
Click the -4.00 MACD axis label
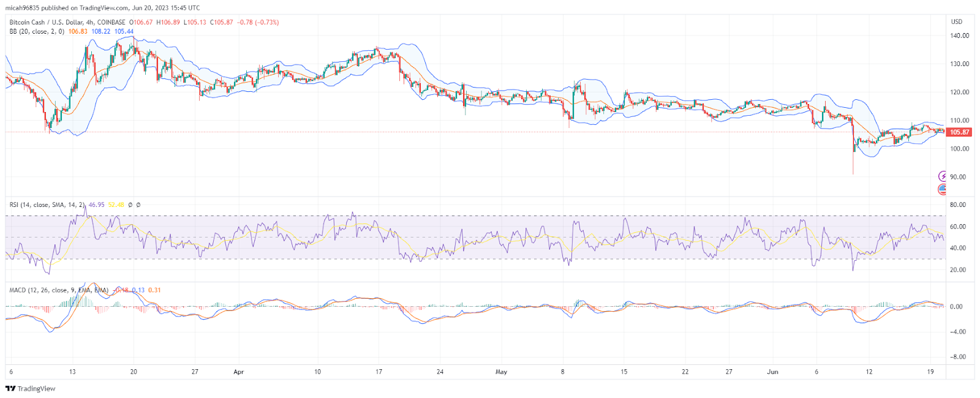957,331
